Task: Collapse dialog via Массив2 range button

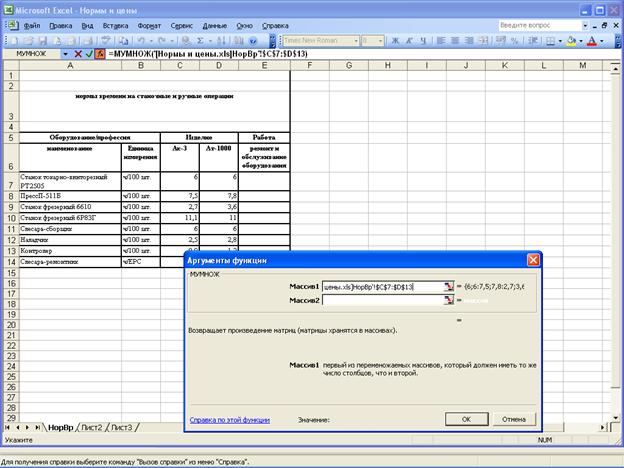Action: tap(449, 300)
